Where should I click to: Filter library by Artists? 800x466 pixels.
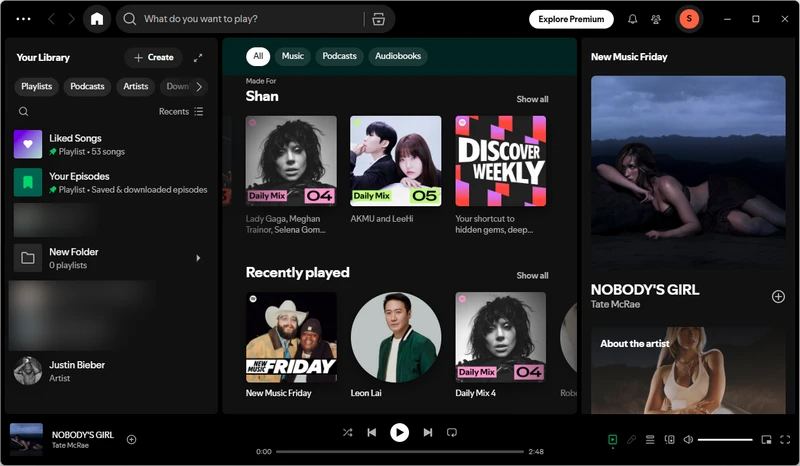click(x=136, y=86)
